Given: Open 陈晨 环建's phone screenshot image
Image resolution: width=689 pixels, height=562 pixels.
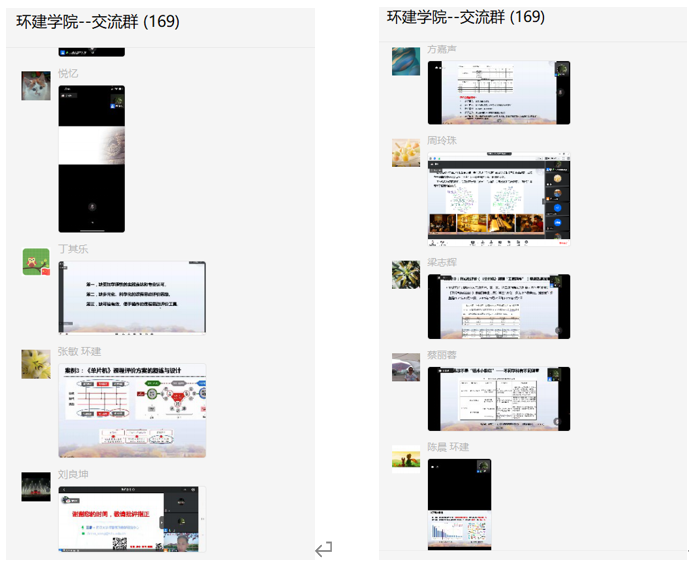Looking at the screenshot, I should point(459,504).
